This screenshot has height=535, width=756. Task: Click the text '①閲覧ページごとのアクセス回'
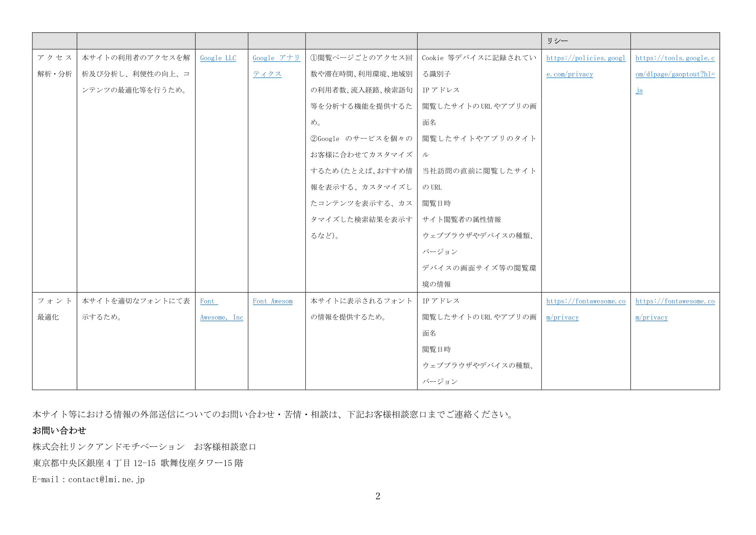point(361,58)
